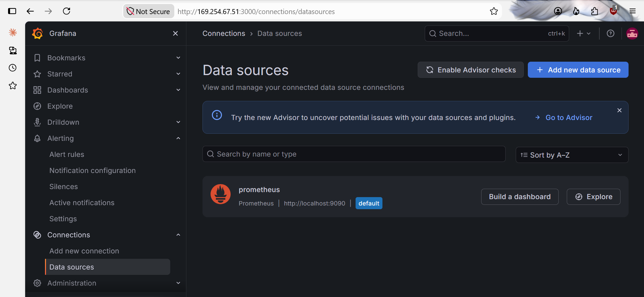Expand the Dashboards section chevron
The height and width of the screenshot is (297, 644).
pos(178,90)
